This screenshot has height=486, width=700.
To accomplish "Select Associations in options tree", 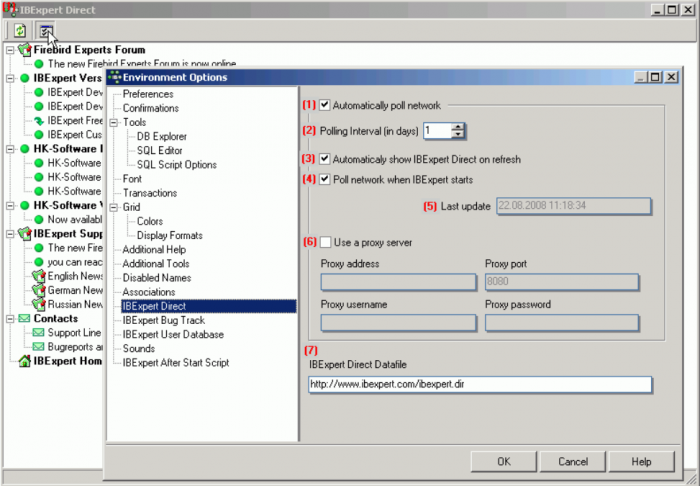I will pos(149,292).
